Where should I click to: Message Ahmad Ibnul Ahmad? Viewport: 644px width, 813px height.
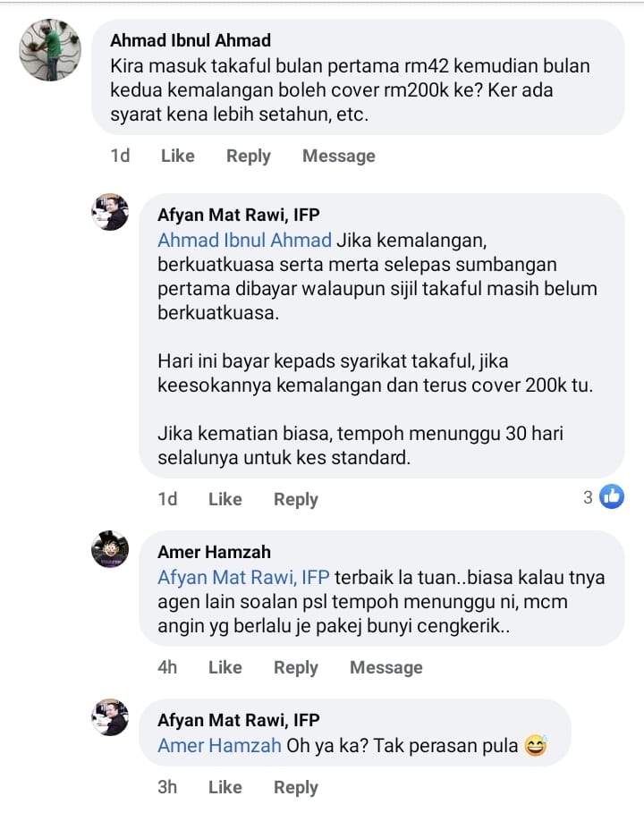pos(339,156)
